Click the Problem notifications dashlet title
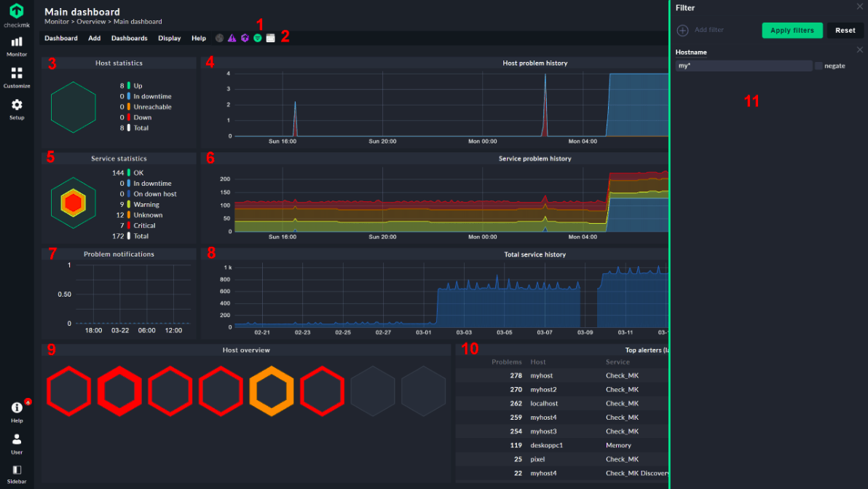 point(119,254)
